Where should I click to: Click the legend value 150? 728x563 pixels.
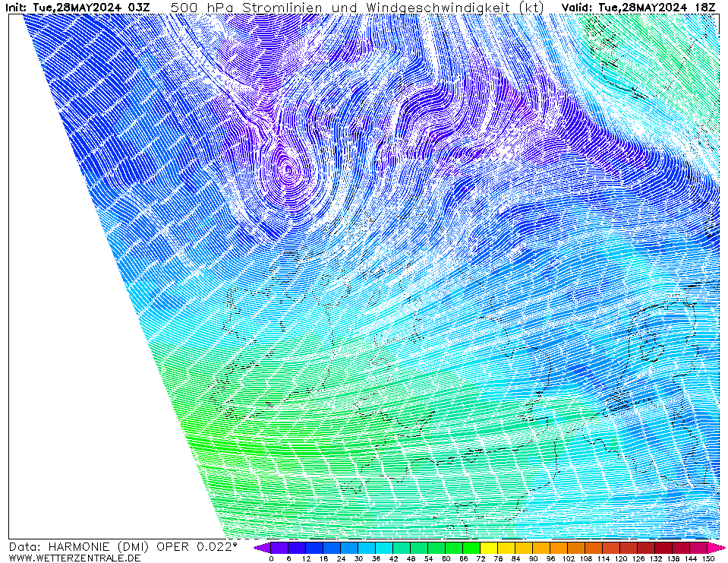(708, 558)
